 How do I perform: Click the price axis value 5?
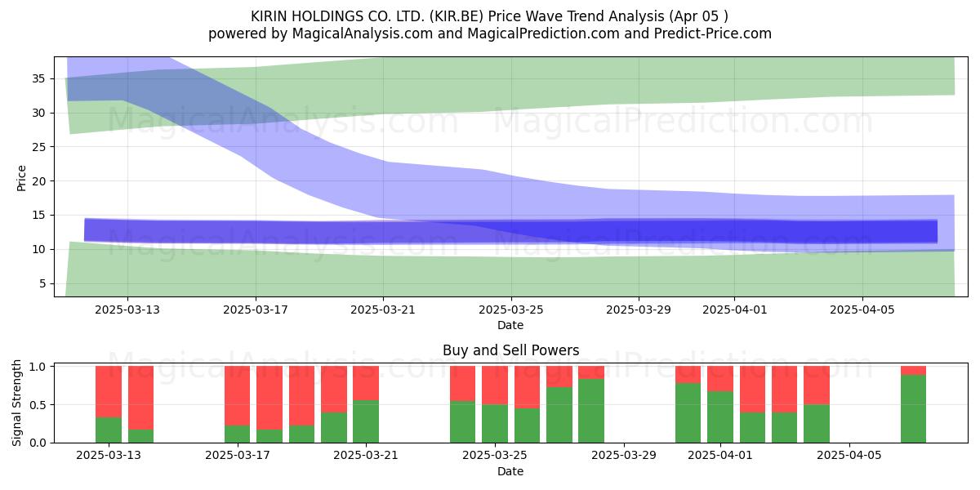42,283
